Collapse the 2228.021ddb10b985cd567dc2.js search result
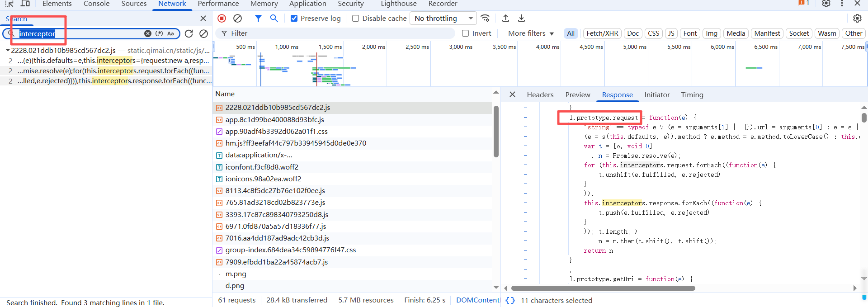 (x=8, y=51)
